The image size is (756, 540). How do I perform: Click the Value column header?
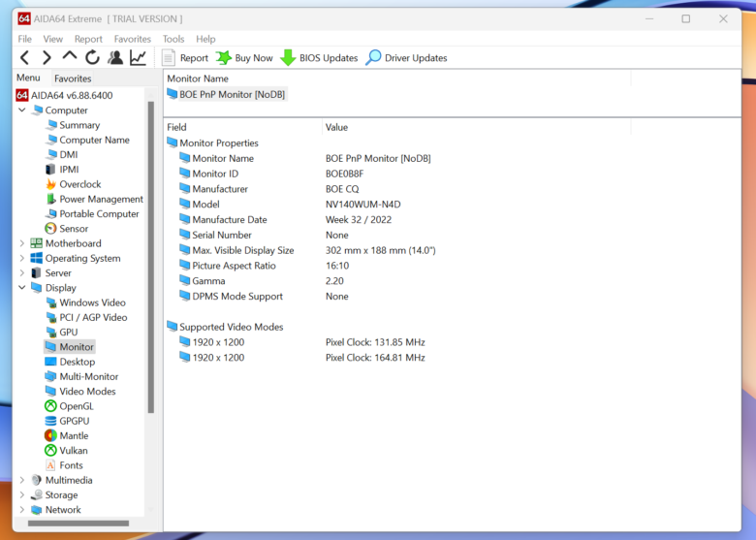coord(476,127)
